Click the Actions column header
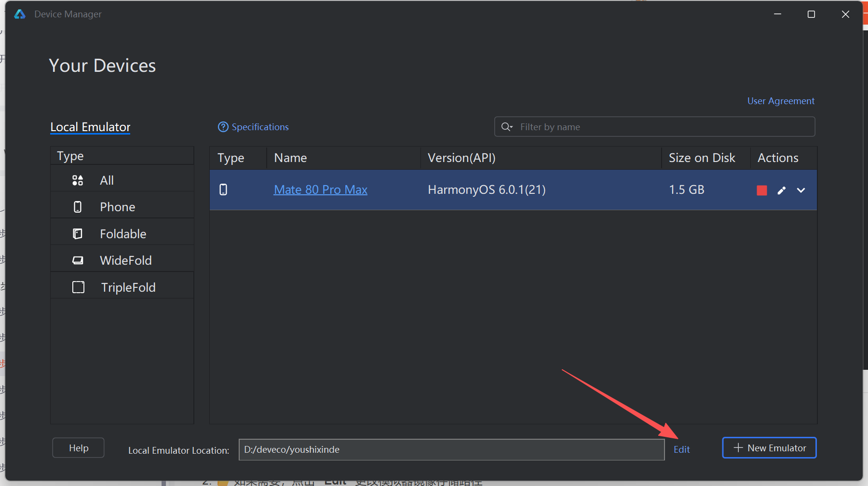 pos(784,158)
